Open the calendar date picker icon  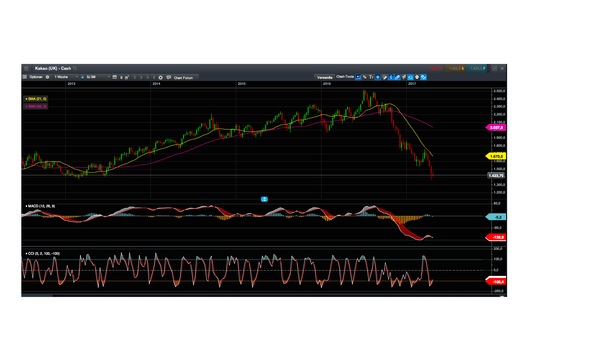point(115,77)
